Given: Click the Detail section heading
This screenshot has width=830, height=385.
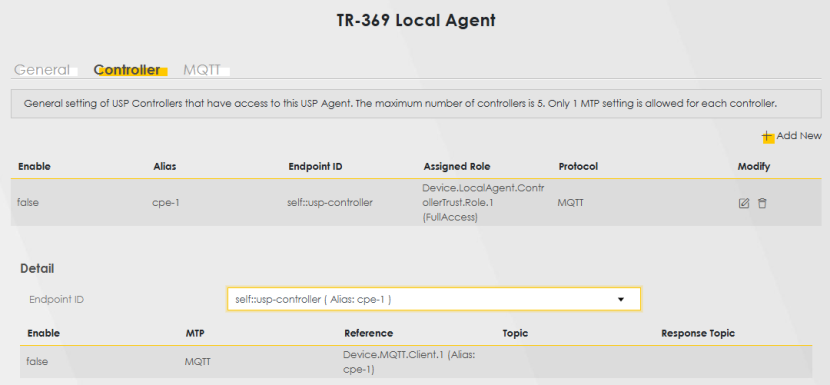Looking at the screenshot, I should pyautogui.click(x=37, y=268).
